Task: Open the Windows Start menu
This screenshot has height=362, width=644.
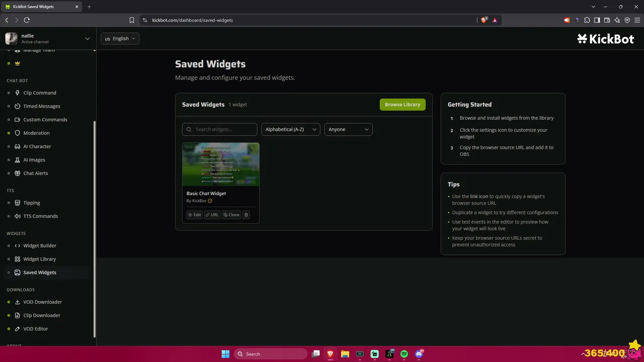Action: tap(225, 354)
